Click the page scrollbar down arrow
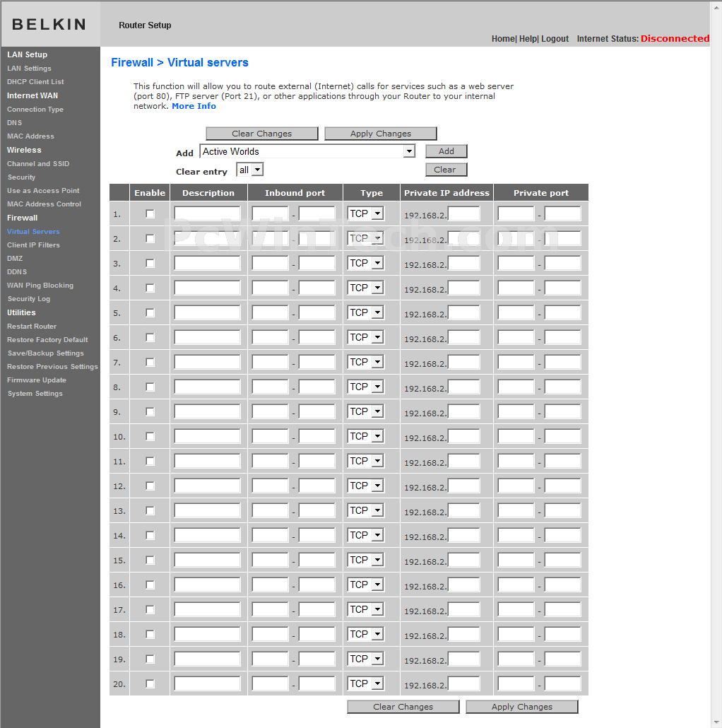 click(716, 722)
